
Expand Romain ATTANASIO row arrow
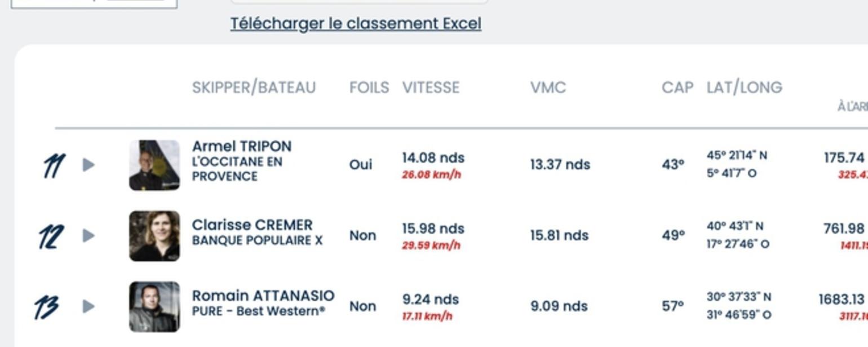(x=88, y=306)
